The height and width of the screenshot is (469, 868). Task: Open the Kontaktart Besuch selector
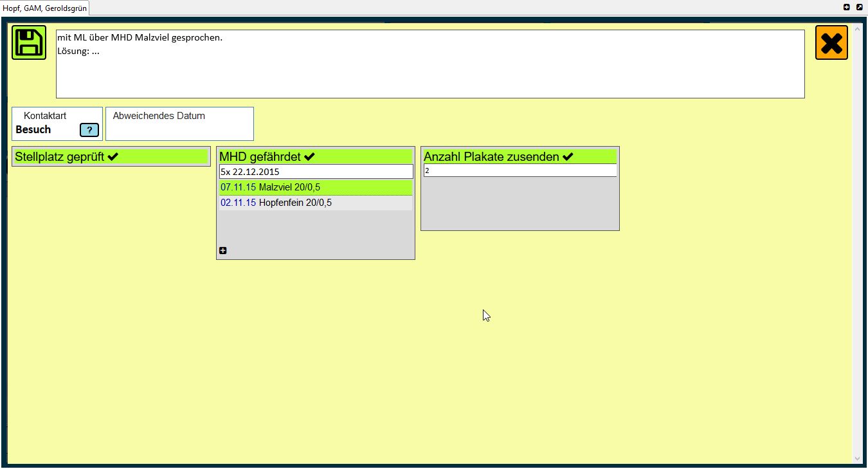[x=33, y=129]
